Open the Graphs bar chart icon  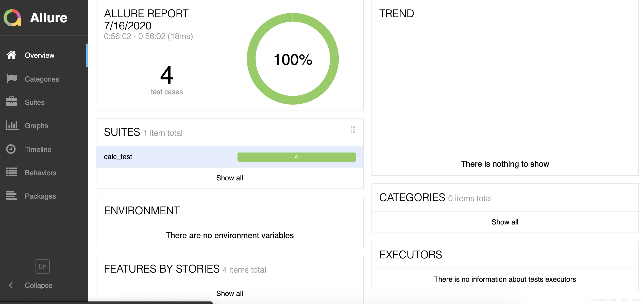(x=12, y=125)
